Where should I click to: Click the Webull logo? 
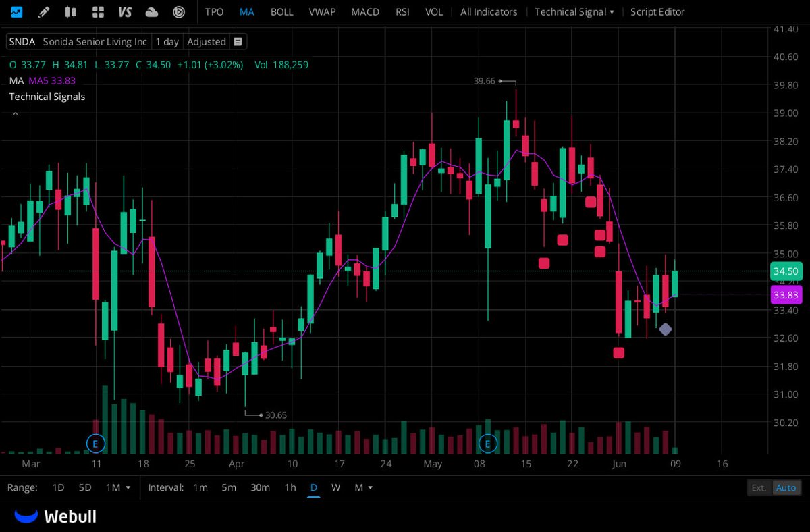(x=55, y=516)
